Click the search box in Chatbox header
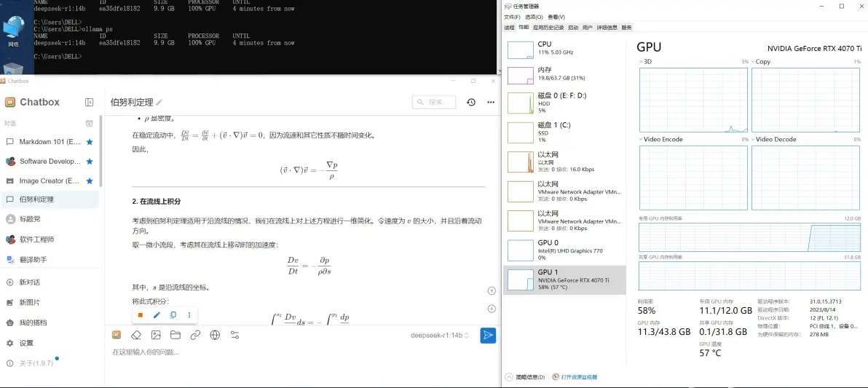This screenshot has height=388, width=868. click(x=434, y=103)
